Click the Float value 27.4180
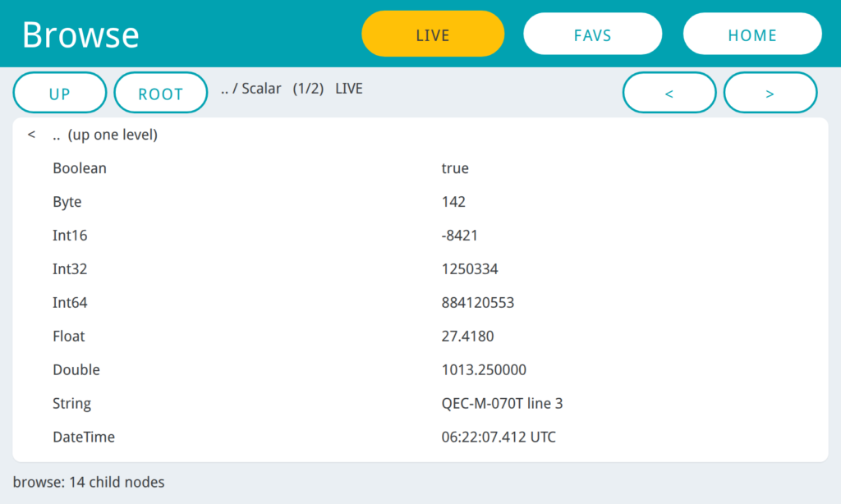841x504 pixels. (x=467, y=337)
